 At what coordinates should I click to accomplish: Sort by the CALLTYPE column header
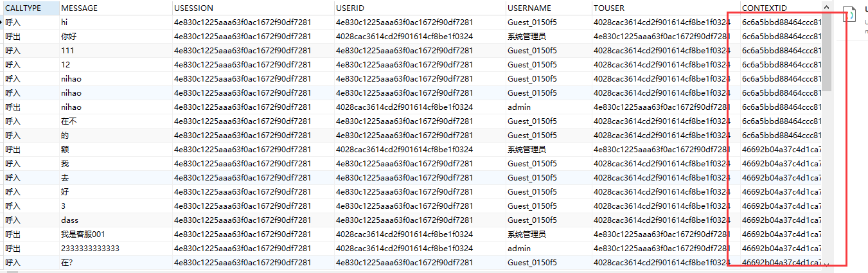[31, 8]
